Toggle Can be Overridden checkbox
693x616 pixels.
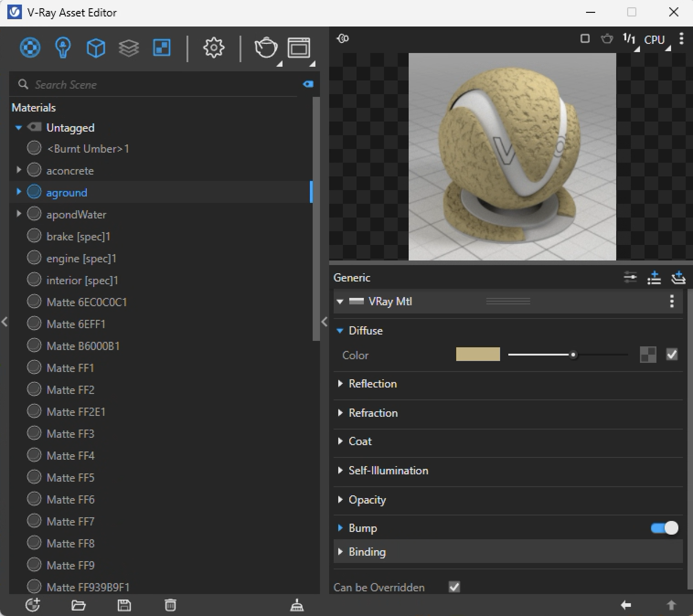coord(454,587)
